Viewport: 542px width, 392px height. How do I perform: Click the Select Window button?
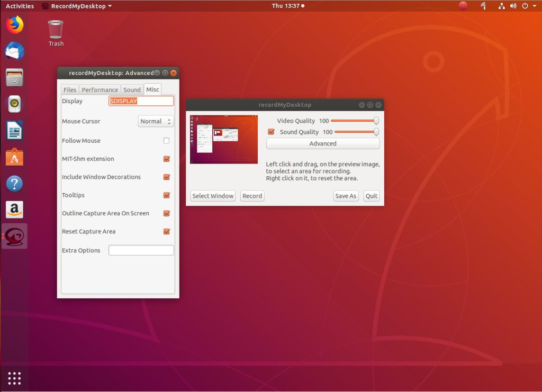click(x=213, y=196)
